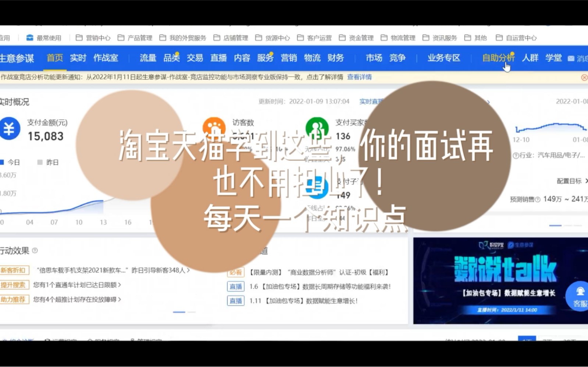Open the 服务 menu
Screen dimensions: 588x367
[x=265, y=58]
